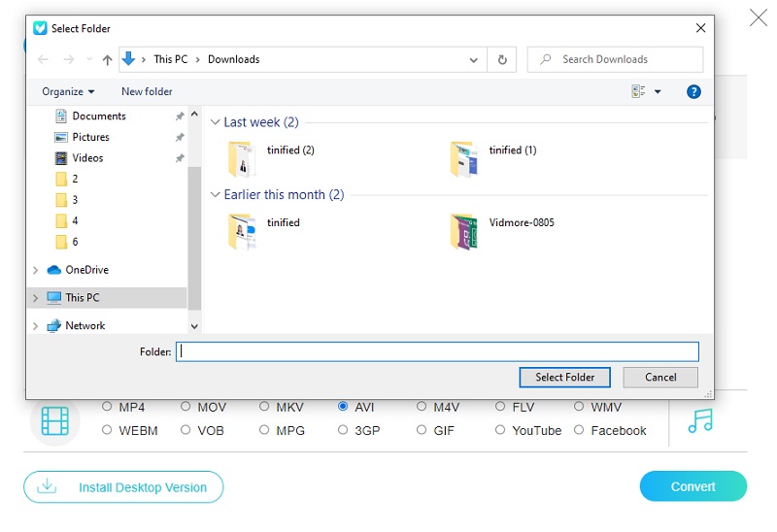Image resolution: width=777 pixels, height=532 pixels.
Task: Go up one folder level
Action: click(107, 59)
